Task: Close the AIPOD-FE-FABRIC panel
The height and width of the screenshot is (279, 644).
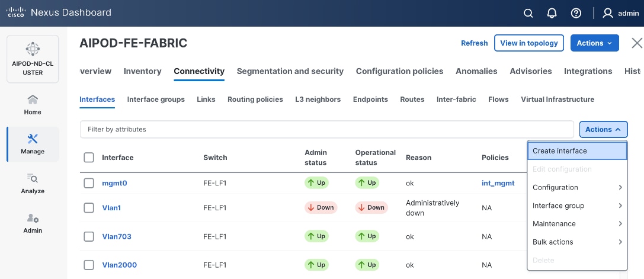Action: (637, 43)
